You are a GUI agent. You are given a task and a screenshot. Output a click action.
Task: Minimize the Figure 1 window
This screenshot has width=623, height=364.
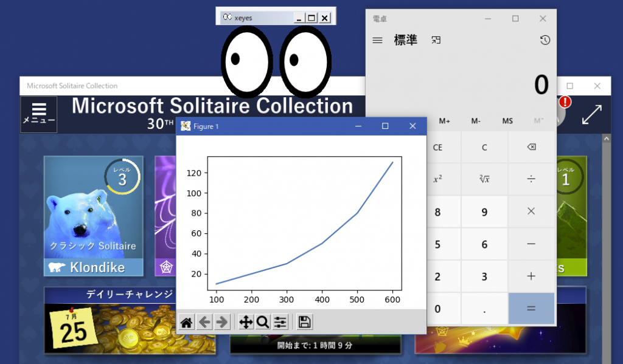[358, 126]
